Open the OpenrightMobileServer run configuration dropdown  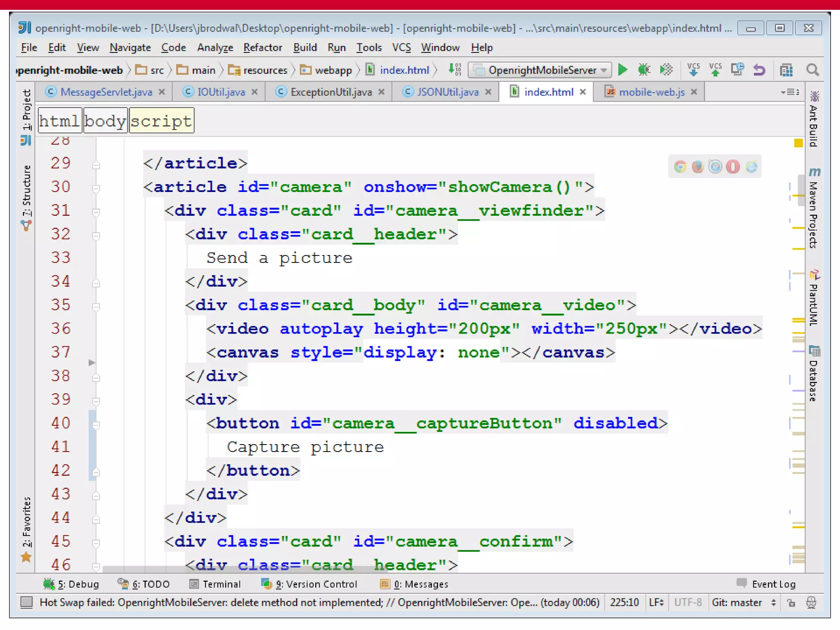click(x=540, y=70)
